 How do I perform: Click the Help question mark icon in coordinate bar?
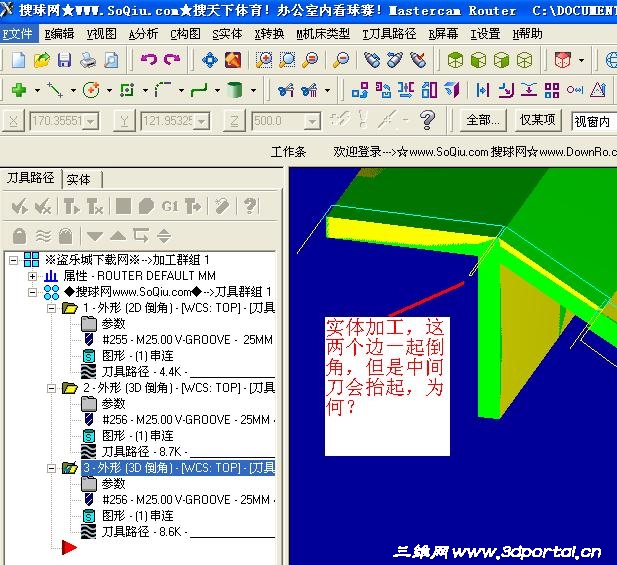coord(427,120)
